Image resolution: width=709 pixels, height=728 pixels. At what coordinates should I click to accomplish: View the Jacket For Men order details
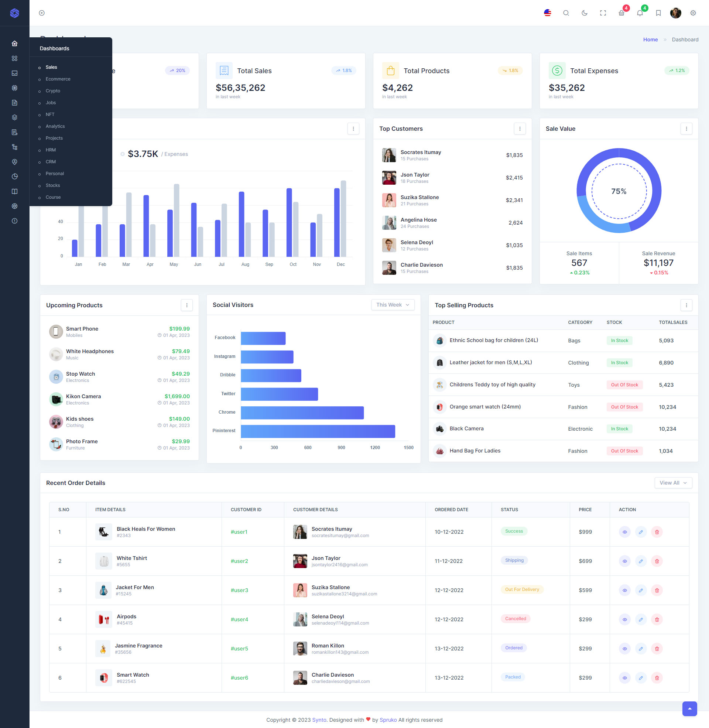tap(624, 590)
